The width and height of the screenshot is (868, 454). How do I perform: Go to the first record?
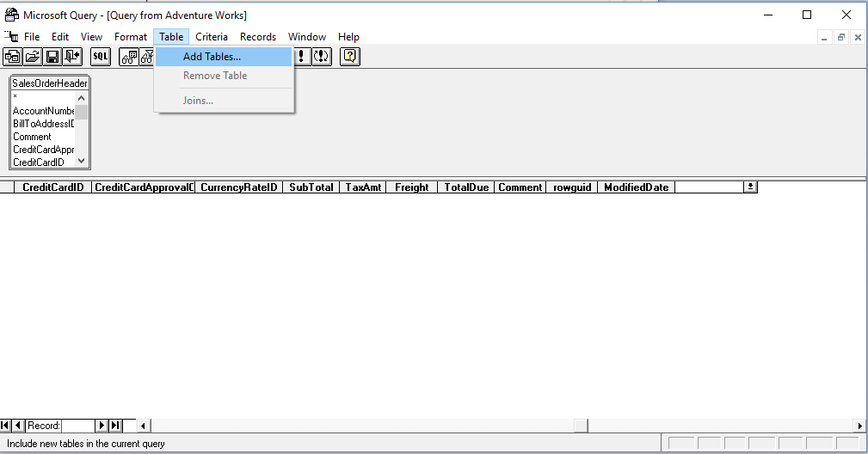(6, 426)
